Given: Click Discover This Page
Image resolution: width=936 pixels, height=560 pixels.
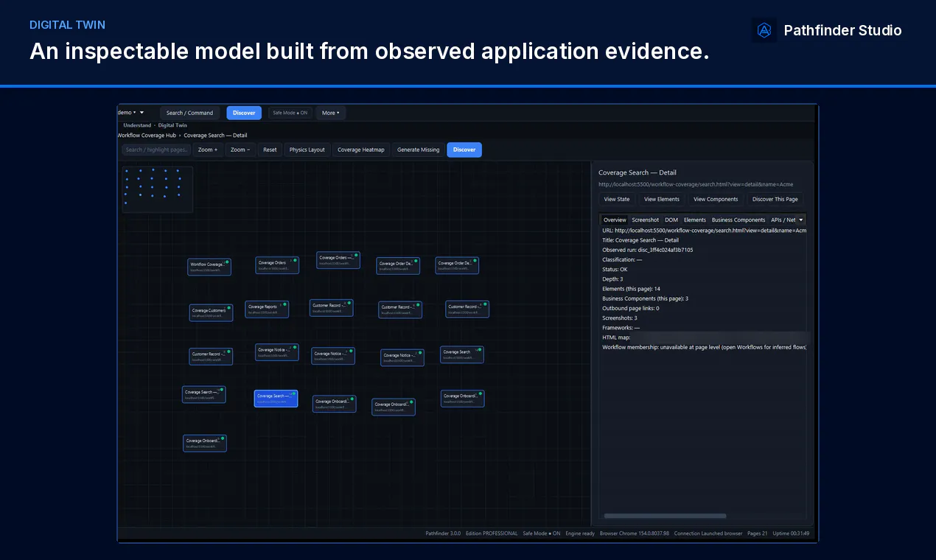Looking at the screenshot, I should pos(775,199).
